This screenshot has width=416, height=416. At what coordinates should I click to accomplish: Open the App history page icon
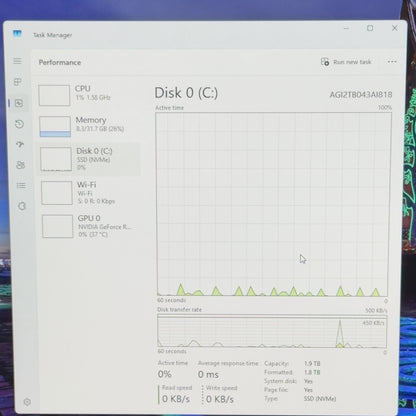[19, 124]
